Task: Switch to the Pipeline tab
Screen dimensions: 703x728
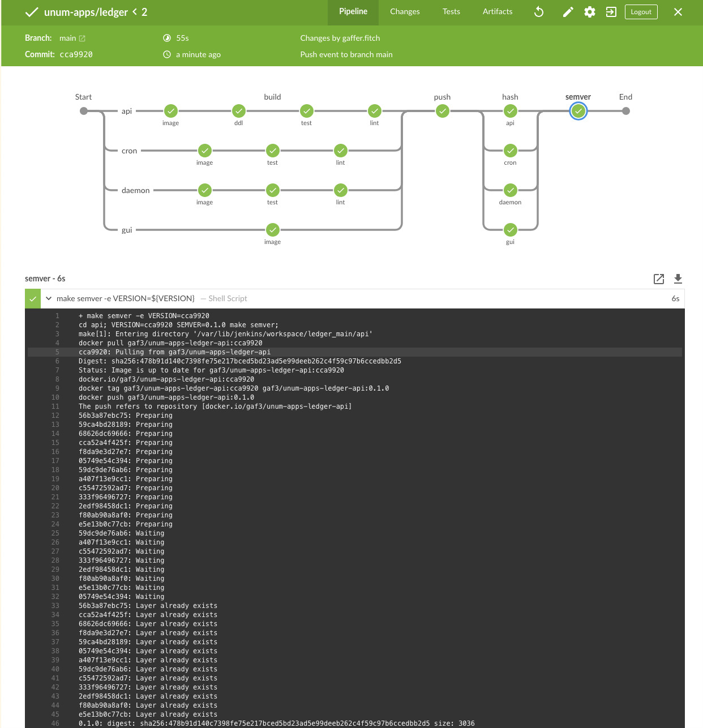Action: [353, 12]
